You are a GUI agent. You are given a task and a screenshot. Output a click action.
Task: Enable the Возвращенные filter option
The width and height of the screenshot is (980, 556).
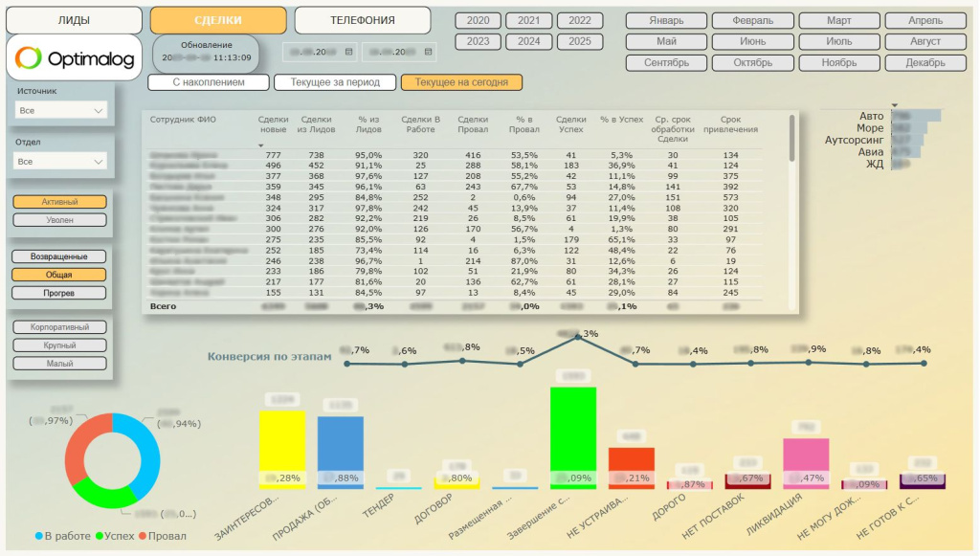coord(58,256)
